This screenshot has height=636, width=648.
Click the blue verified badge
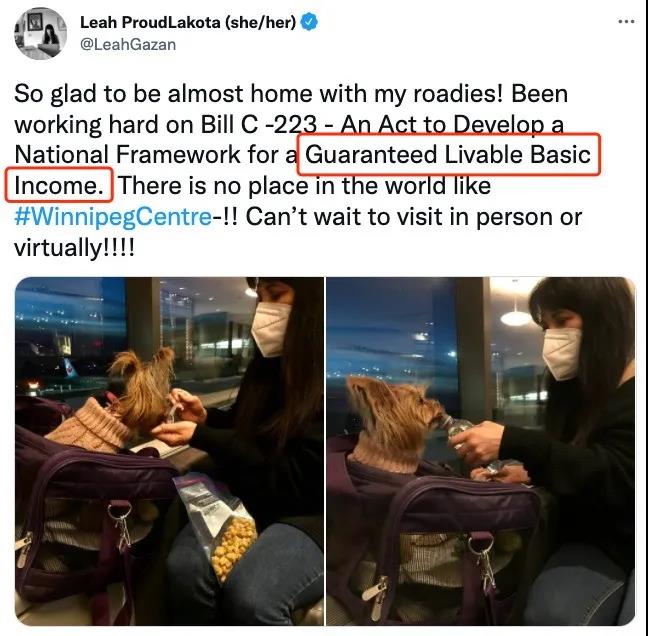click(x=309, y=22)
